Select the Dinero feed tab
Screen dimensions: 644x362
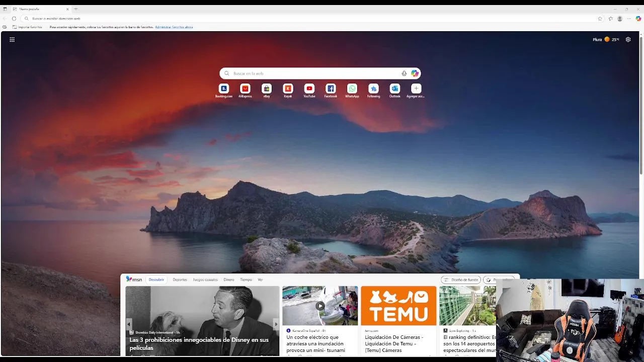coord(229,280)
